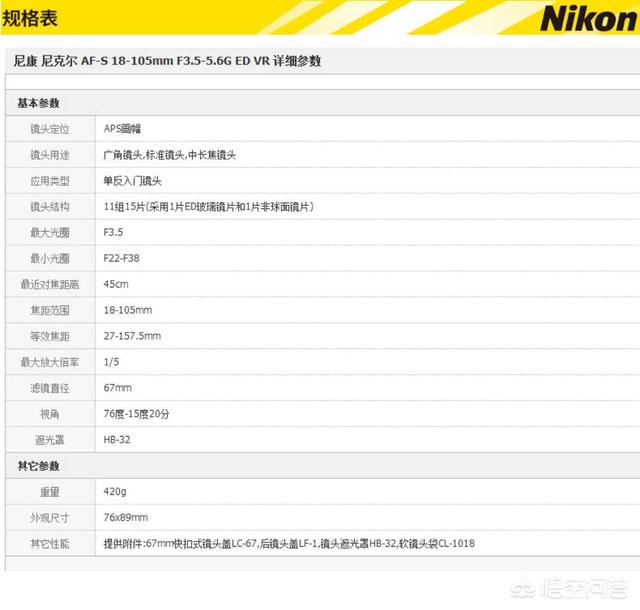This screenshot has width=640, height=610.
Task: Select the value F3.5
Action: pos(113,232)
